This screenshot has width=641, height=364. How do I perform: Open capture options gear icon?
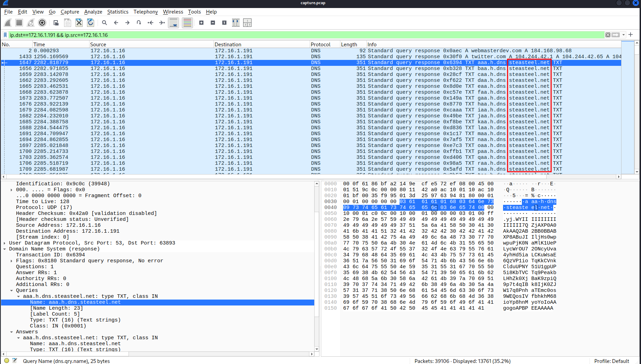(42, 23)
